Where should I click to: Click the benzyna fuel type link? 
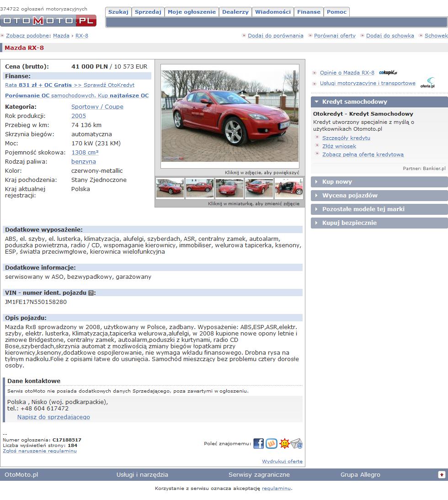tap(84, 162)
